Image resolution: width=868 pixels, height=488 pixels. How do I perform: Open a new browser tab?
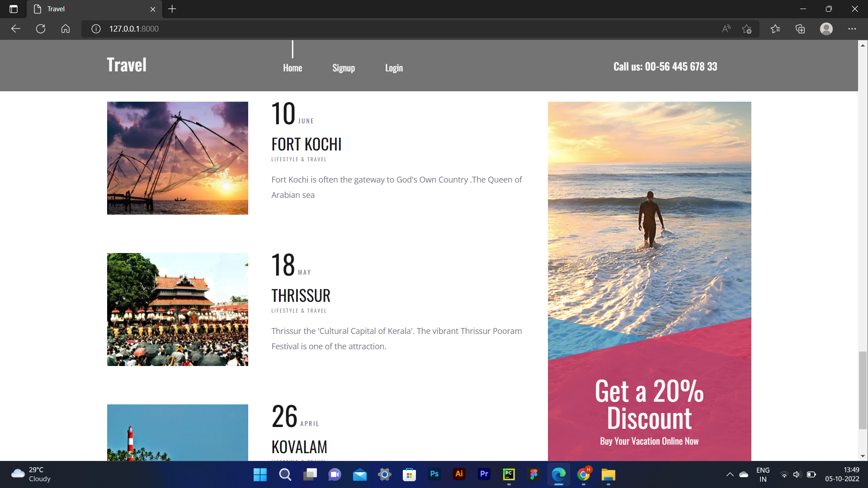172,9
